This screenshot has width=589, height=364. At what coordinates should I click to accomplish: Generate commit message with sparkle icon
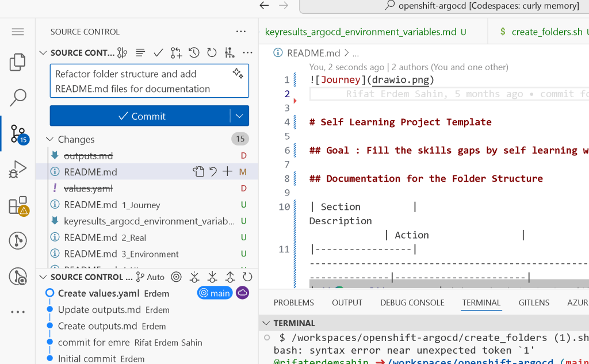tap(238, 73)
